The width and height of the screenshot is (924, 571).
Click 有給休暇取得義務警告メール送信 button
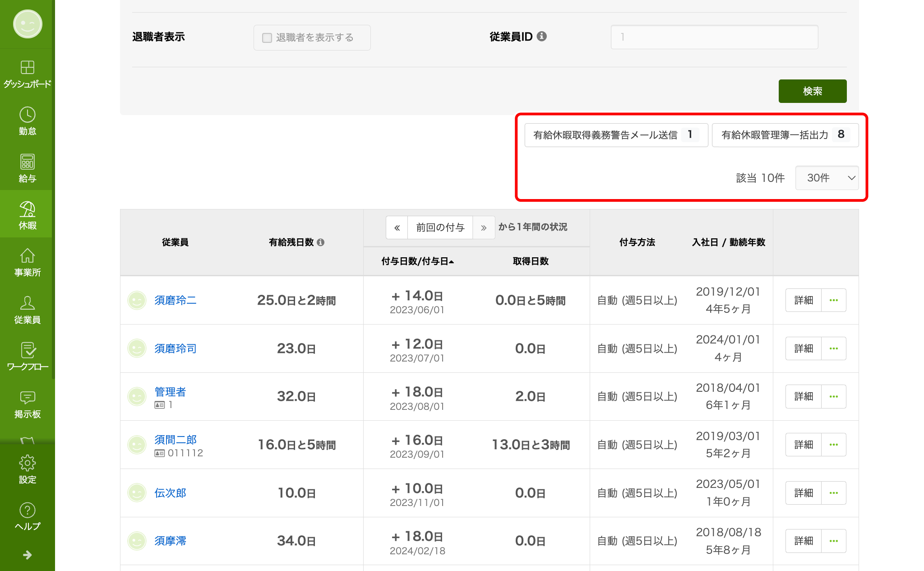click(x=616, y=135)
